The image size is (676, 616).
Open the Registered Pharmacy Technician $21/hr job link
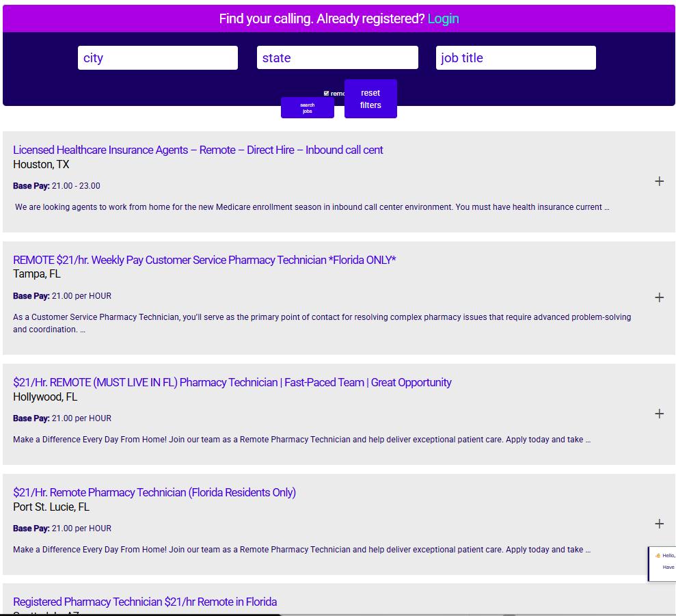[145, 602]
